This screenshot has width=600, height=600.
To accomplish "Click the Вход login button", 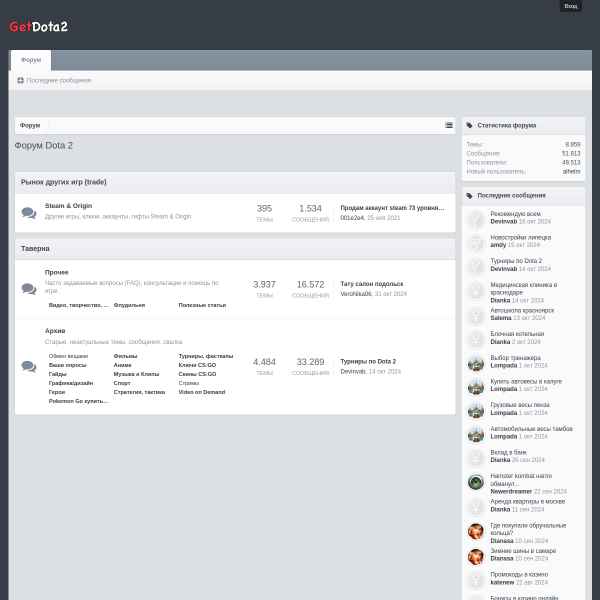I will [571, 6].
